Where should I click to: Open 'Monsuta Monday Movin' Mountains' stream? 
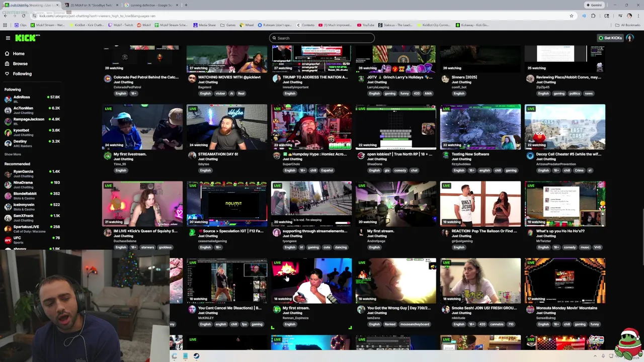click(x=567, y=308)
